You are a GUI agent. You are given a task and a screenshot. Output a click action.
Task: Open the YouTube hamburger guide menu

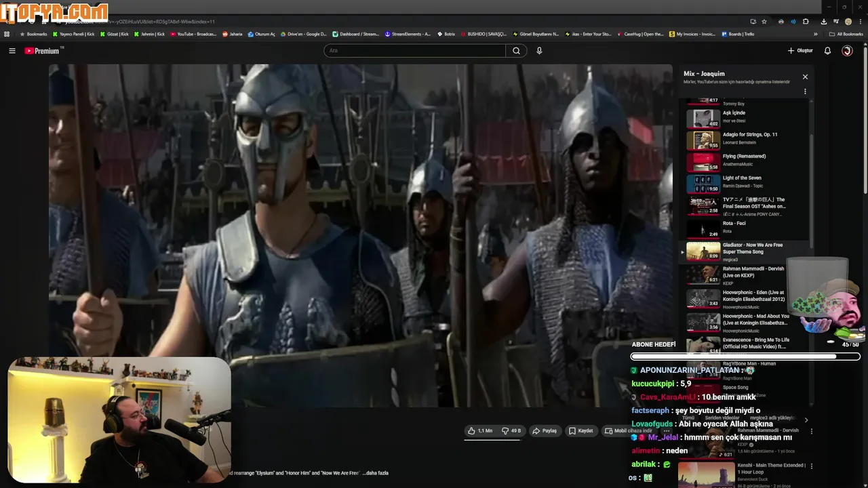click(12, 51)
